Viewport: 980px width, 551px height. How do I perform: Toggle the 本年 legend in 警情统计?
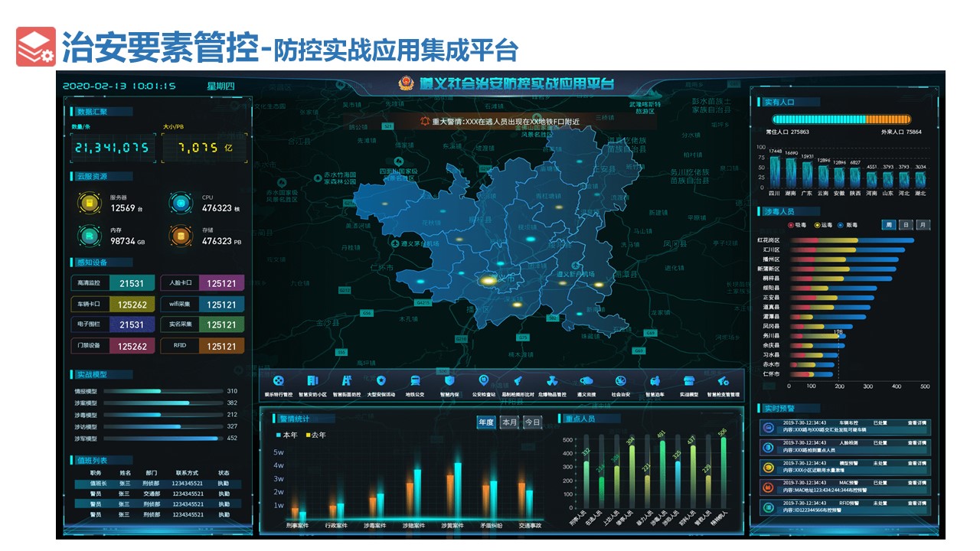click(287, 435)
